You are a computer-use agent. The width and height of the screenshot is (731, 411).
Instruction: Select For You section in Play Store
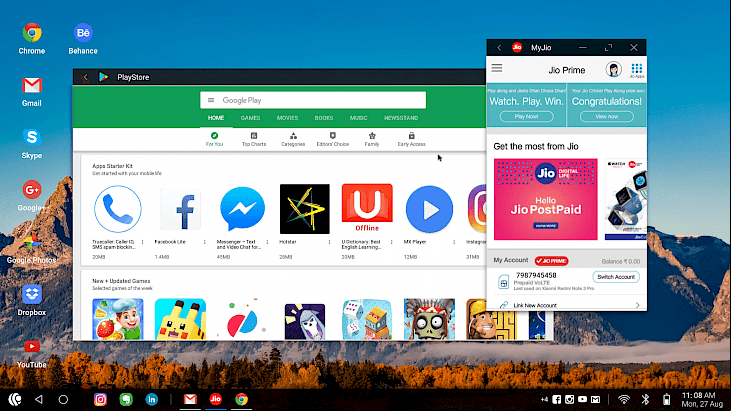(214, 139)
